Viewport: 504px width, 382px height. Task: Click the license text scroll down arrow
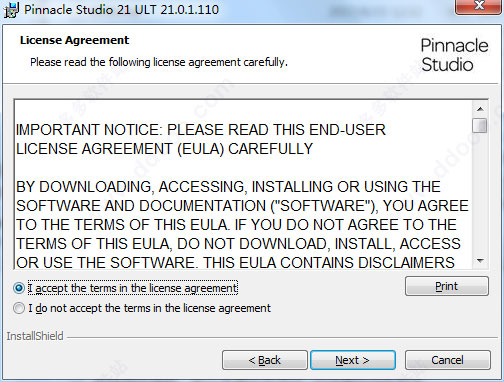[x=480, y=260]
